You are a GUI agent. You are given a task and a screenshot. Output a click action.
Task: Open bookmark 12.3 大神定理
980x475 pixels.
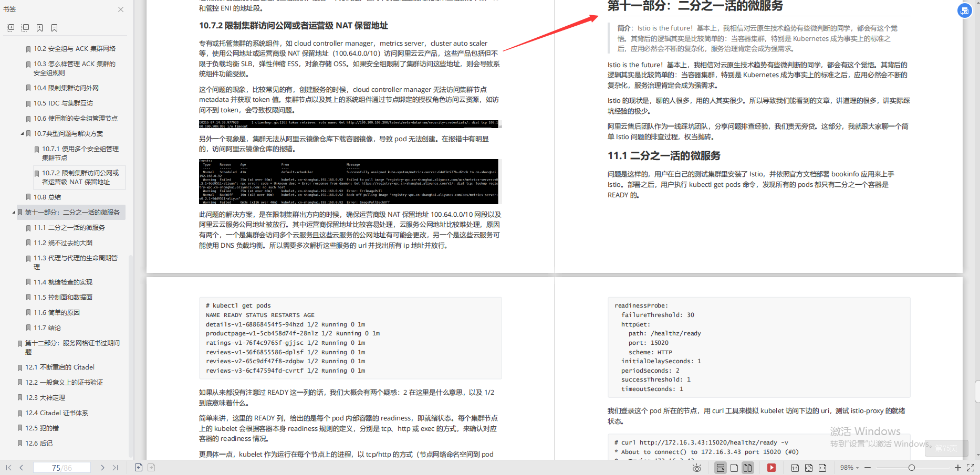45,398
